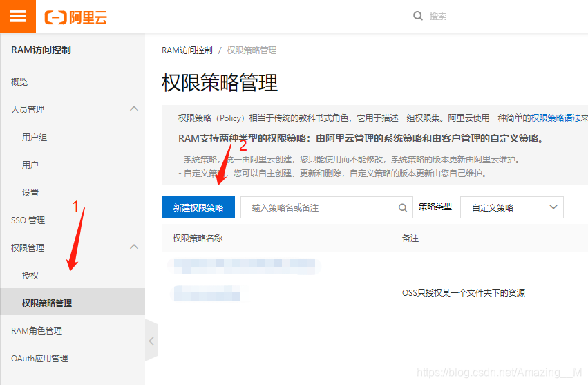The width and height of the screenshot is (588, 385).
Task: Open the 策略类型 dropdown showing 自定义策略
Action: click(x=511, y=207)
